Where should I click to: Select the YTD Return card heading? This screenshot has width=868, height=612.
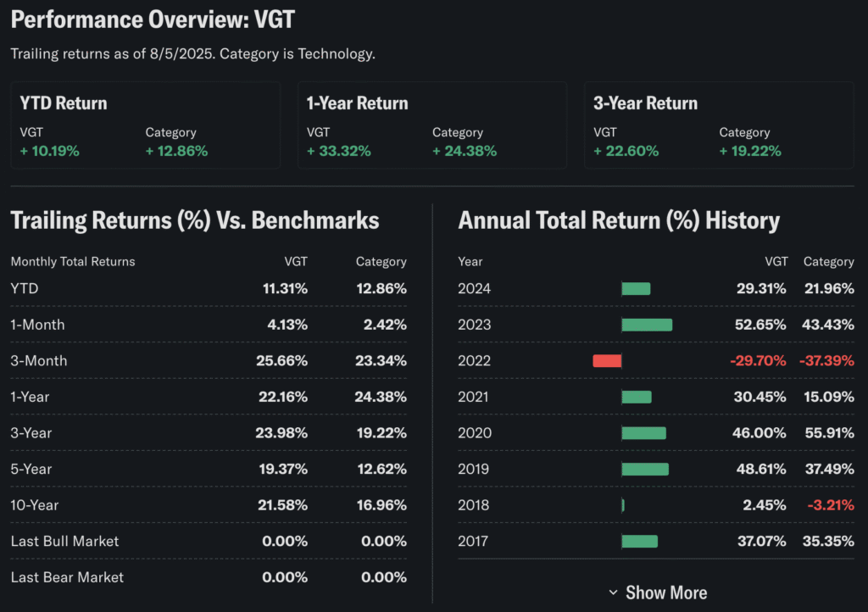click(x=64, y=103)
